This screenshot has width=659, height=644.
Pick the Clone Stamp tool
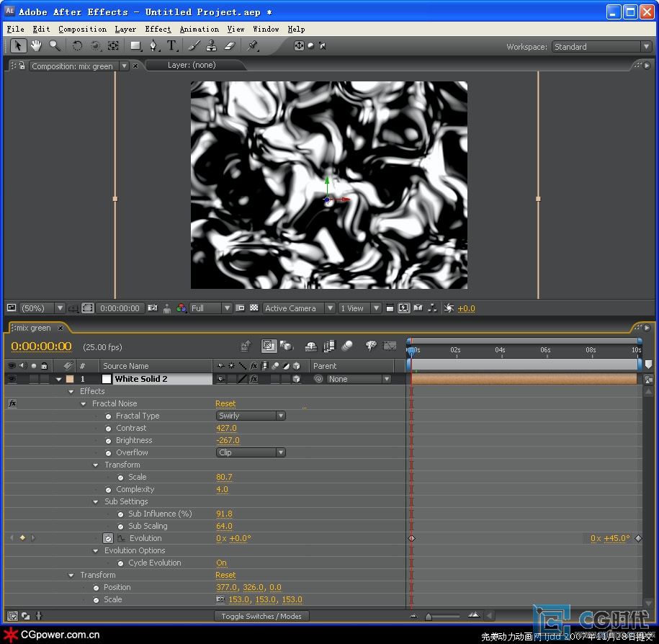tap(211, 46)
